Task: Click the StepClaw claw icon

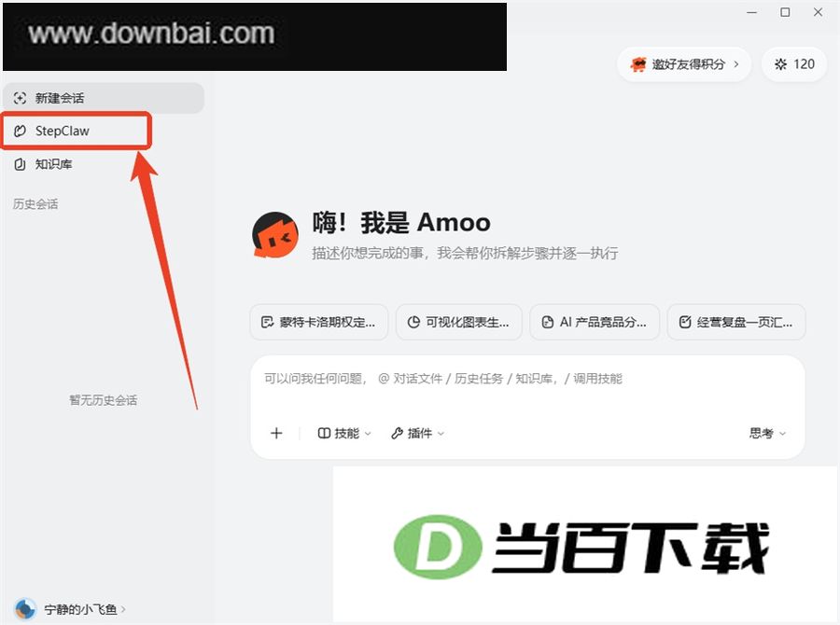Action: (x=20, y=131)
